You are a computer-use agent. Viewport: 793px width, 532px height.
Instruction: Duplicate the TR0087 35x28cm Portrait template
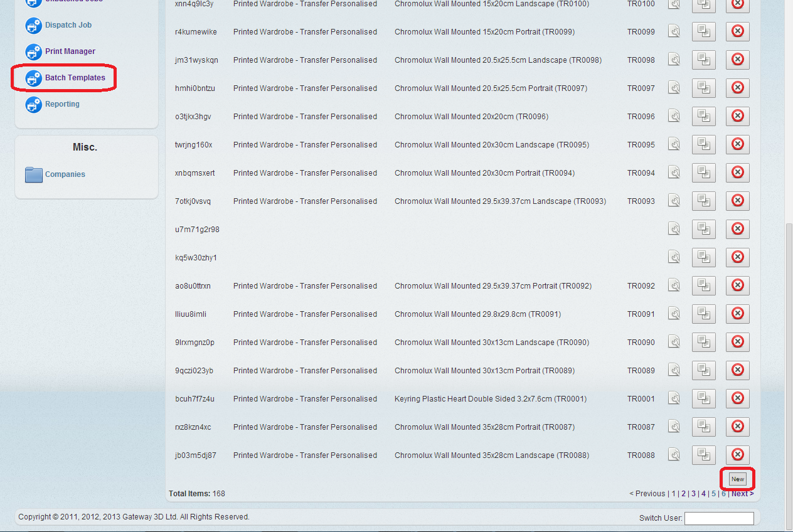[x=703, y=427]
